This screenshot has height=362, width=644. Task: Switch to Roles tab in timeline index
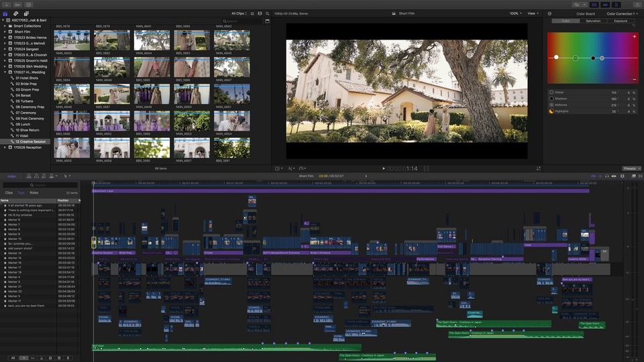click(34, 192)
